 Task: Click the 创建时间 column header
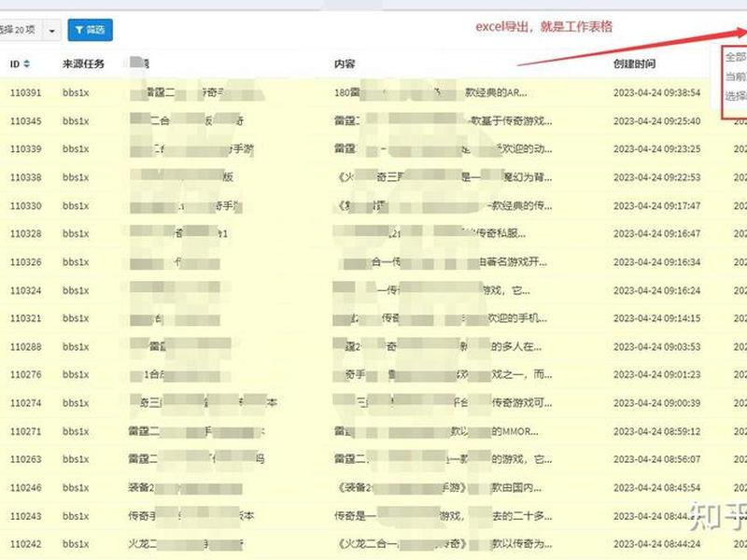click(634, 63)
